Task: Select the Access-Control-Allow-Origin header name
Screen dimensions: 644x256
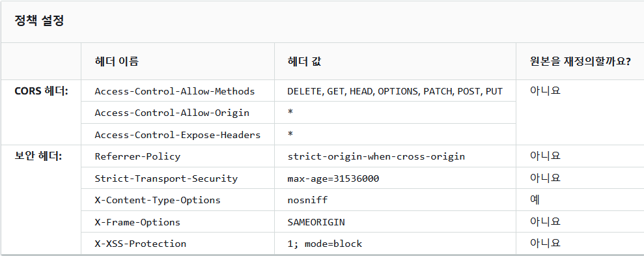Action: [x=172, y=113]
